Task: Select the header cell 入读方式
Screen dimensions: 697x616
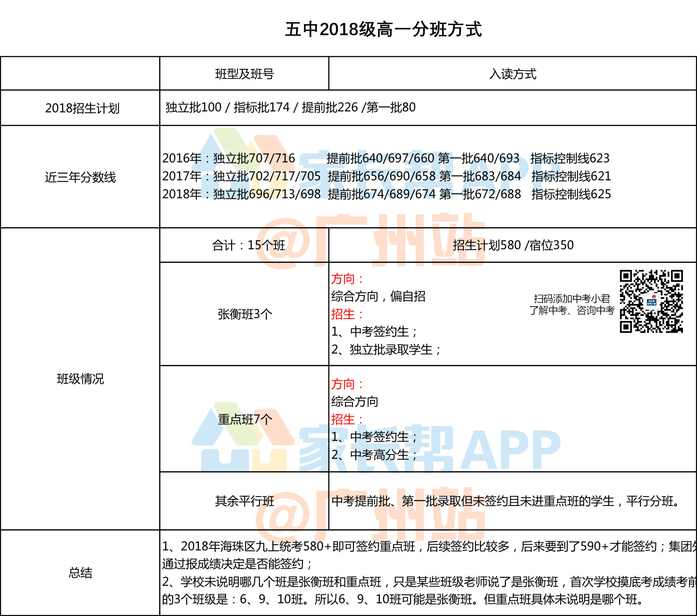Action: click(513, 74)
